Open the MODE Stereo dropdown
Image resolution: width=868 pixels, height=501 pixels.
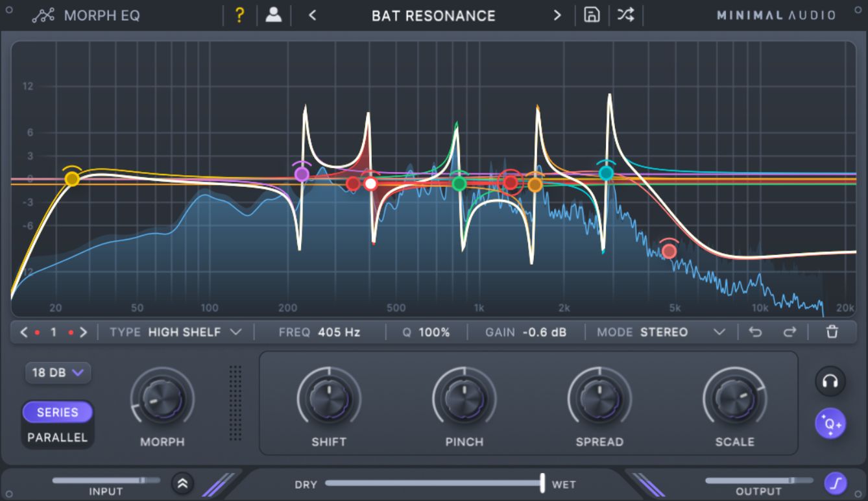pyautogui.click(x=661, y=332)
